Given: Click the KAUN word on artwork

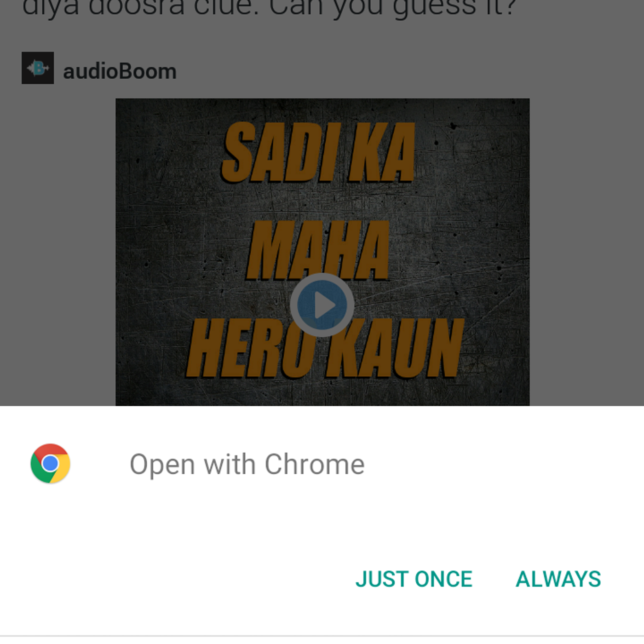Looking at the screenshot, I should pyautogui.click(x=395, y=348).
